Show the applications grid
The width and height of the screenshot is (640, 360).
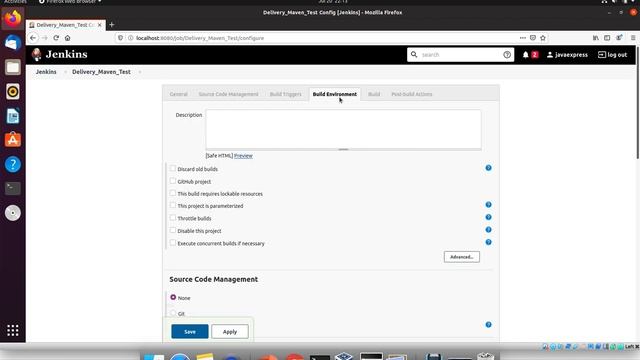(x=13, y=330)
